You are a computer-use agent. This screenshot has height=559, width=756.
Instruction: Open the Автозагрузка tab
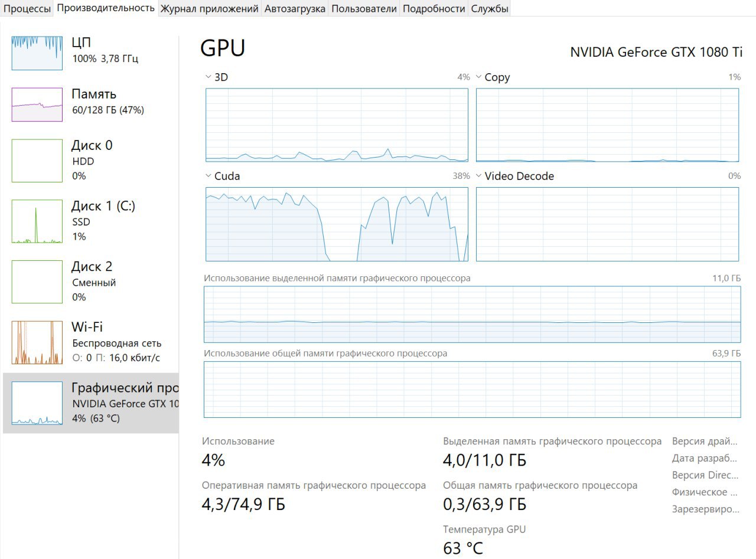pyautogui.click(x=295, y=8)
